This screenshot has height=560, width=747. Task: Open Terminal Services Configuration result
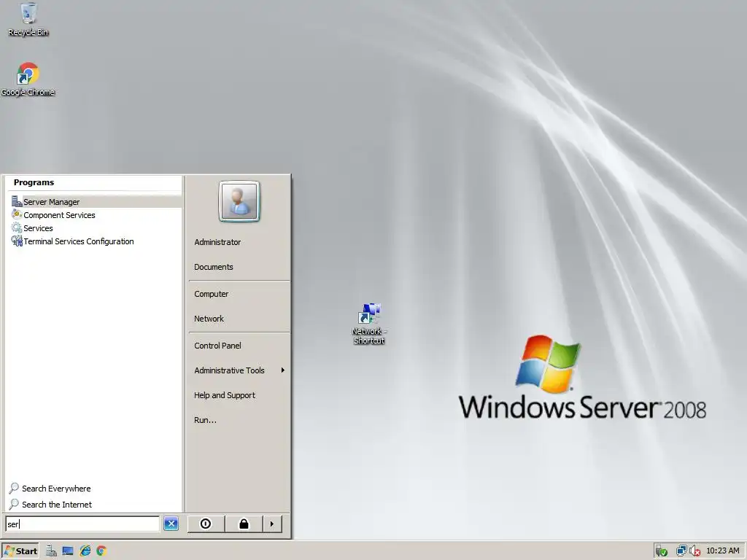pyautogui.click(x=95, y=241)
